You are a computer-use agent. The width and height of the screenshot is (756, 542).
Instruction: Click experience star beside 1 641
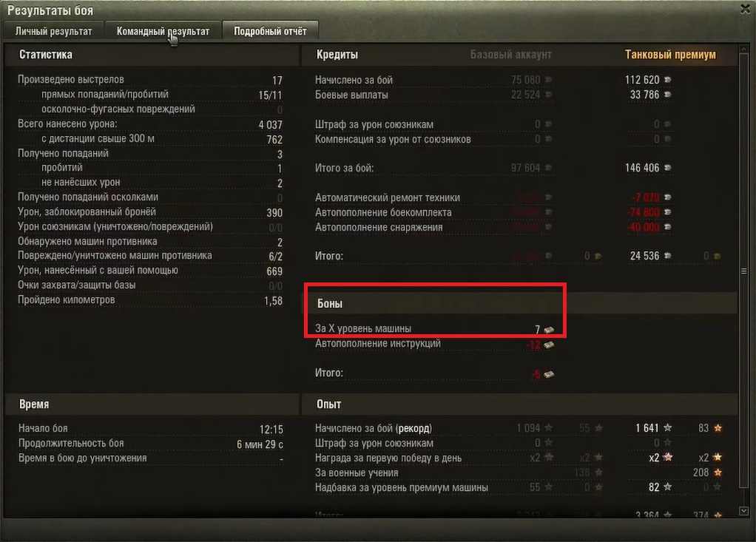pyautogui.click(x=668, y=427)
